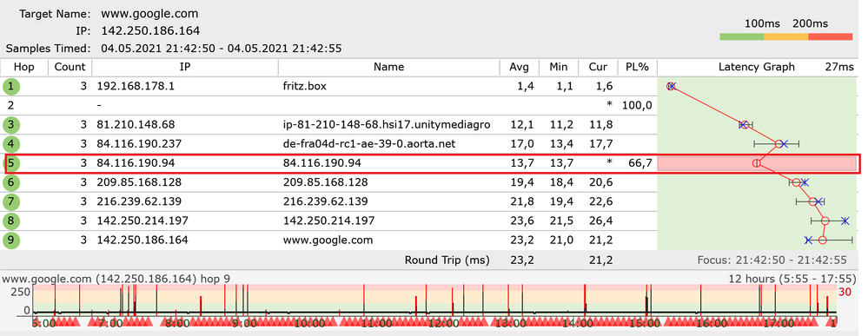Click the orange 200ms latency legend segment
The width and height of the screenshot is (868, 336).
pyautogui.click(x=786, y=36)
